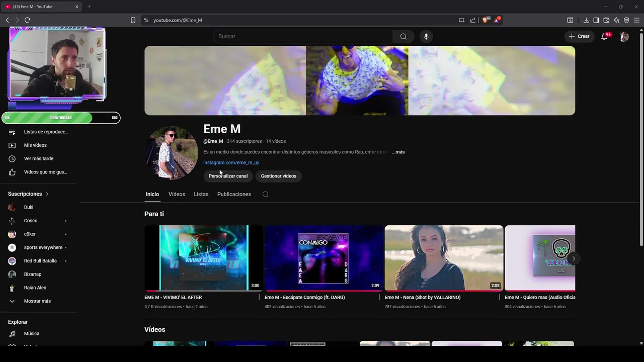Click the channel profile picture
The image size is (644, 362).
coord(171,153)
